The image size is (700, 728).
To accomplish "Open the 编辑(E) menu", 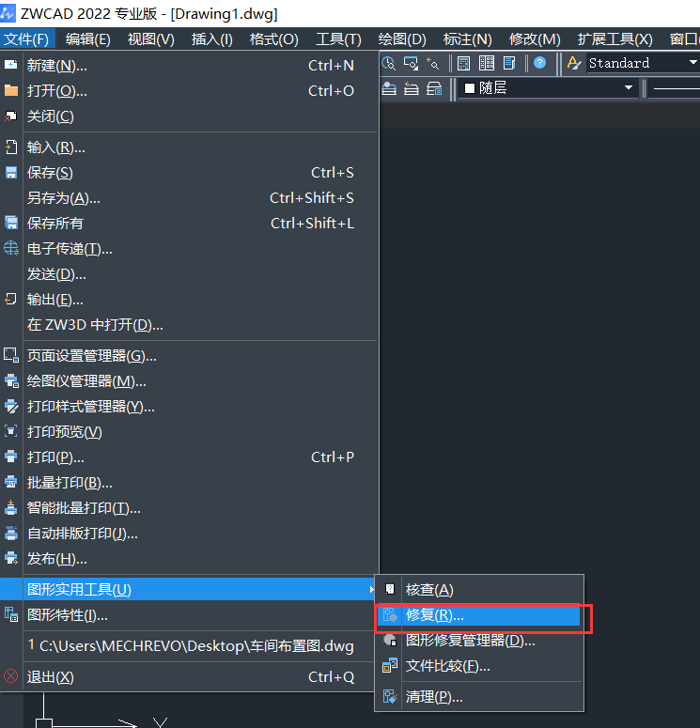I will click(x=87, y=39).
